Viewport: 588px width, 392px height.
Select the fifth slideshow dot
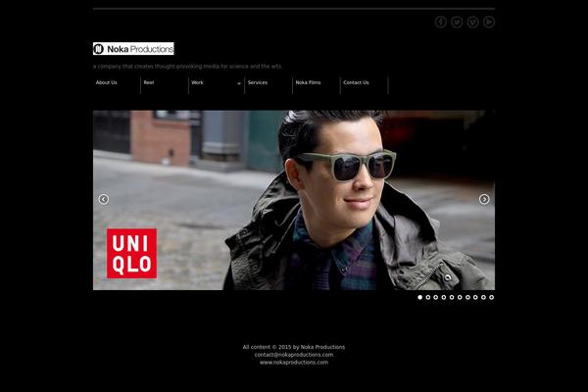pos(452,297)
